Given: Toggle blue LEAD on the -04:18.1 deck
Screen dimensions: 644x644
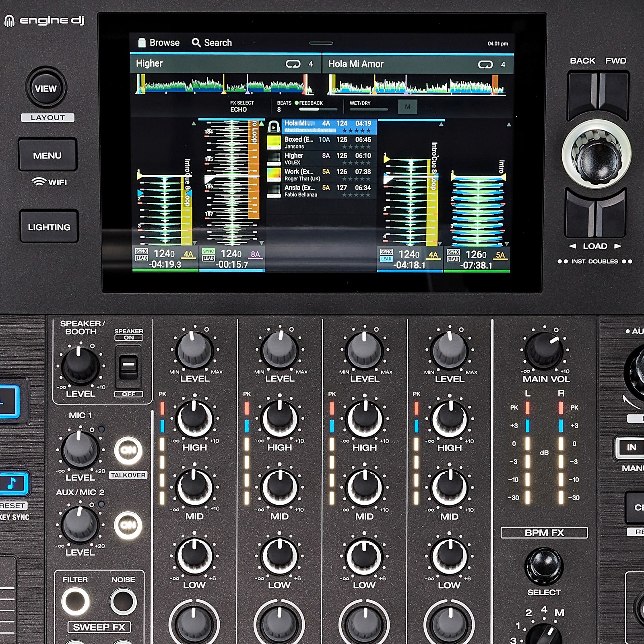Looking at the screenshot, I should click(386, 259).
